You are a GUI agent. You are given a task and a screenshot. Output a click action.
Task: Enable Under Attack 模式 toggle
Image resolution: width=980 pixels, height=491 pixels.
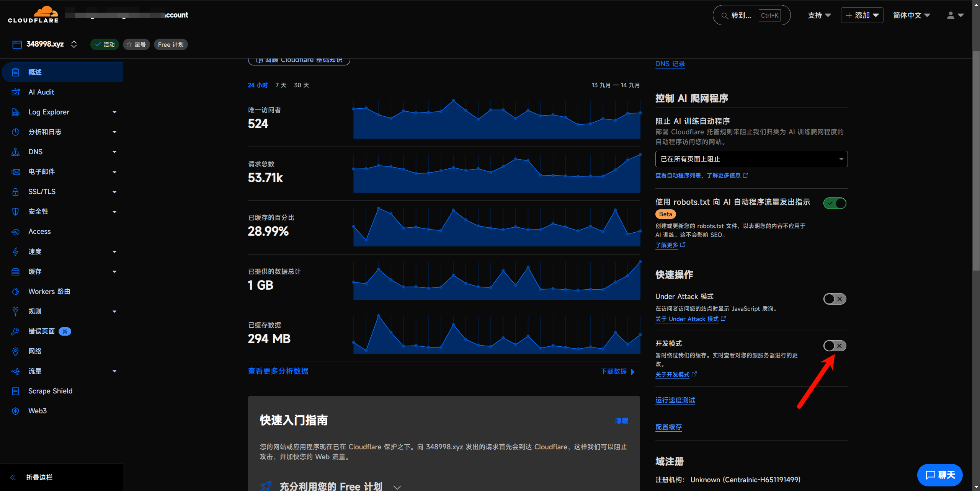pos(835,299)
